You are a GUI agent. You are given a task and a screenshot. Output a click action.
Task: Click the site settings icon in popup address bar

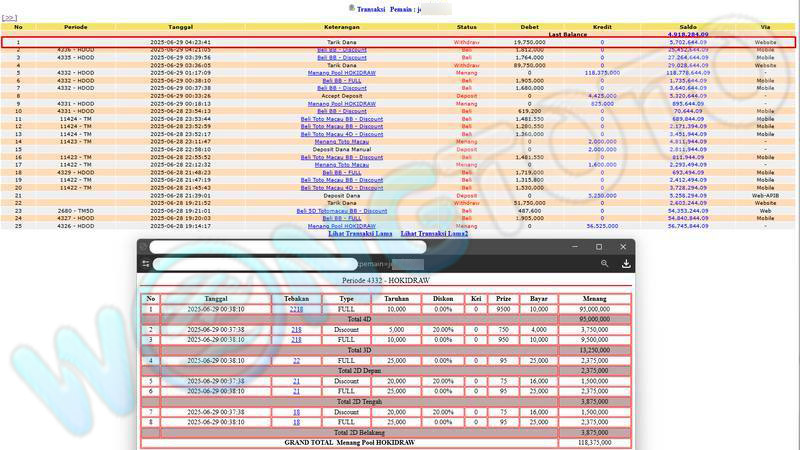147,264
